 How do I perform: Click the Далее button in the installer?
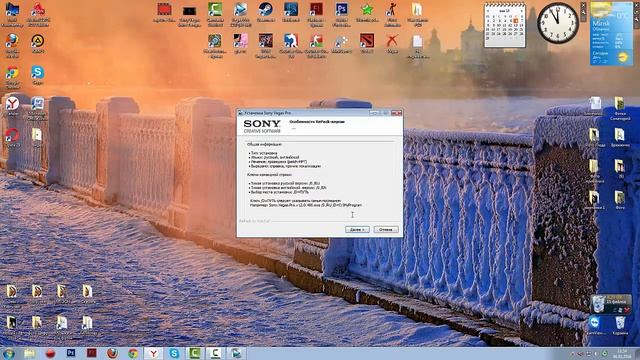[x=357, y=229]
